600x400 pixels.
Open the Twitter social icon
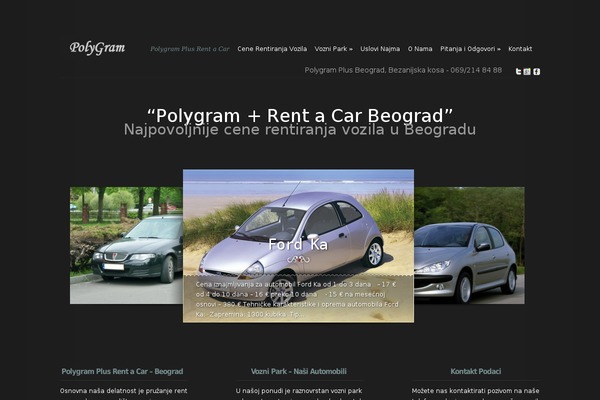point(518,72)
